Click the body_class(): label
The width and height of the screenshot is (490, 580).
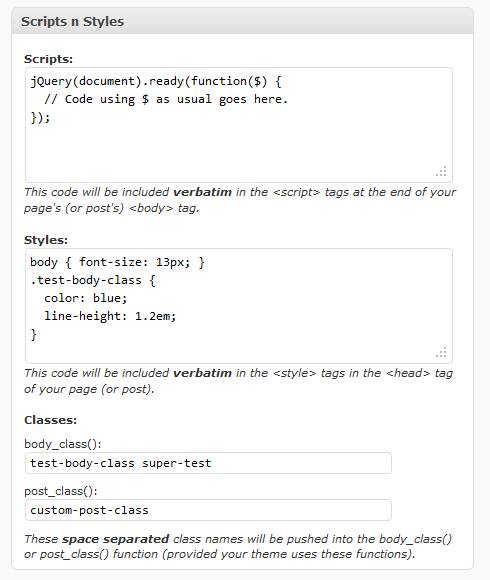click(62, 444)
